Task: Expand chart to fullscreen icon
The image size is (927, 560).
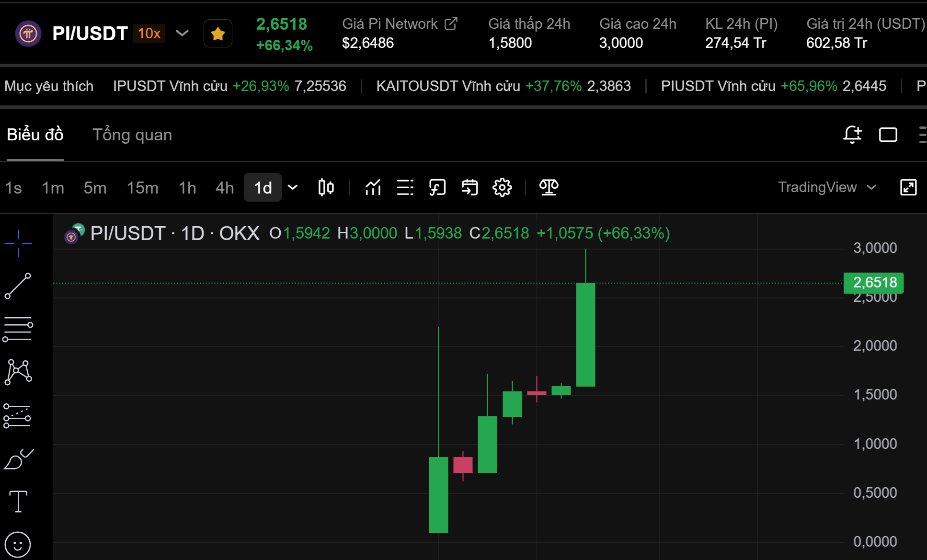Action: point(908,187)
